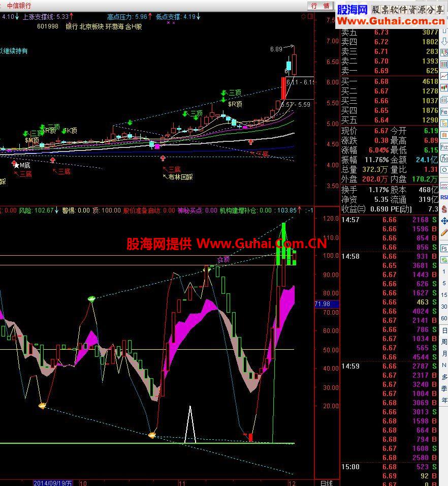
Task: Click the 北京板块 sector label
Action: pyautogui.click(x=91, y=26)
